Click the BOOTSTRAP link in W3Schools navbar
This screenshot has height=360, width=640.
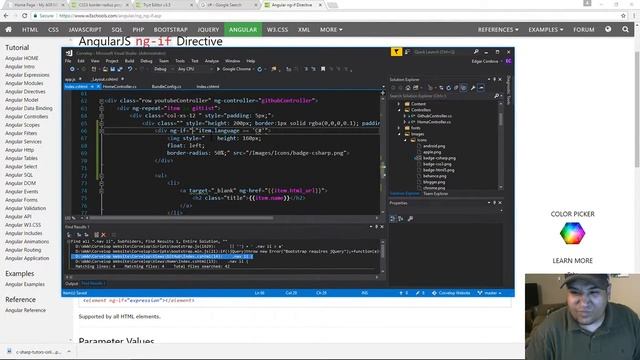pos(171,29)
